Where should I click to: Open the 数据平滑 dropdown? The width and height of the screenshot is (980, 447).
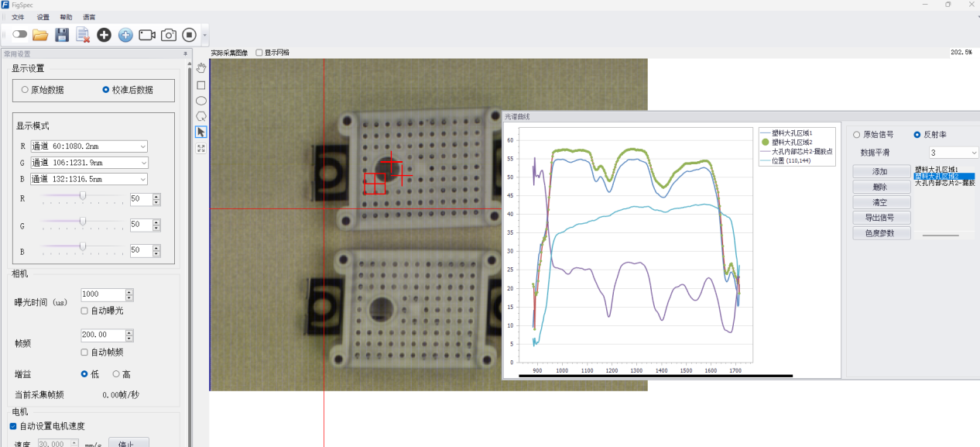(954, 153)
